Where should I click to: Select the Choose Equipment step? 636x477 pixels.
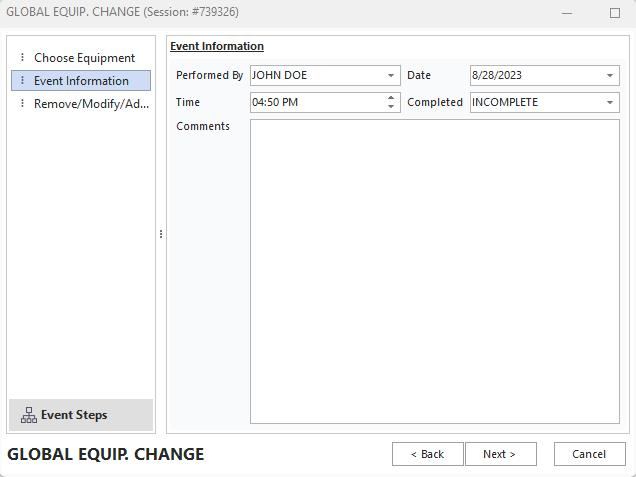click(84, 58)
